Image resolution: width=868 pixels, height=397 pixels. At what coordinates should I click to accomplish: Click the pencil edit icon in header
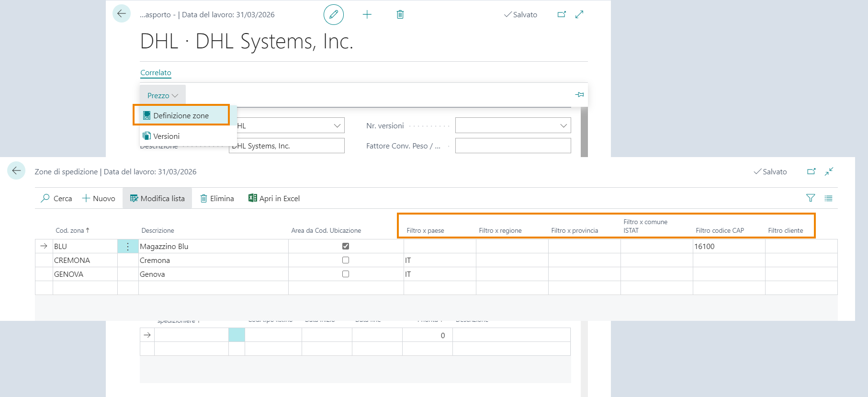coord(333,14)
